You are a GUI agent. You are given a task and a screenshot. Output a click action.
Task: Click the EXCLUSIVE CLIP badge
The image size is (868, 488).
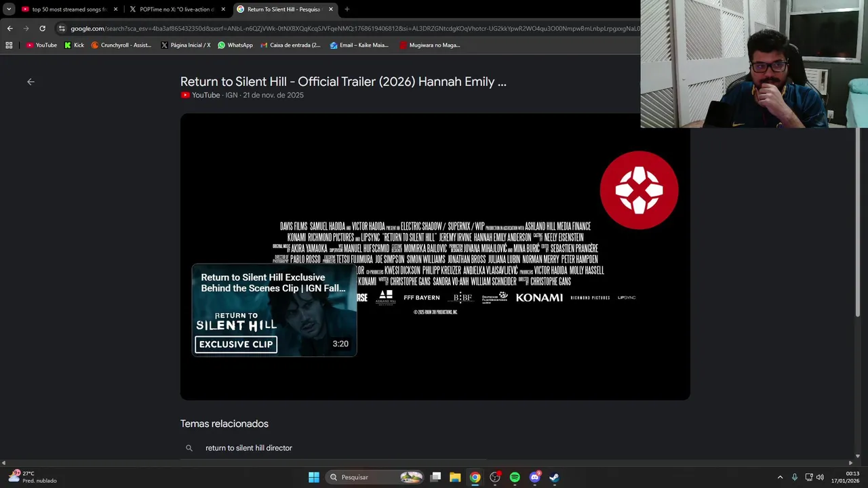pos(236,344)
